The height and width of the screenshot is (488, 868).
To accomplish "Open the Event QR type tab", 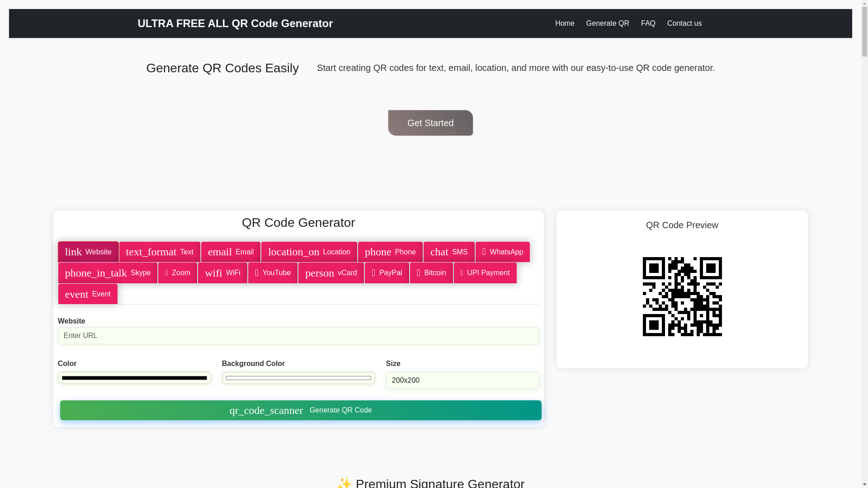I will coord(88,294).
